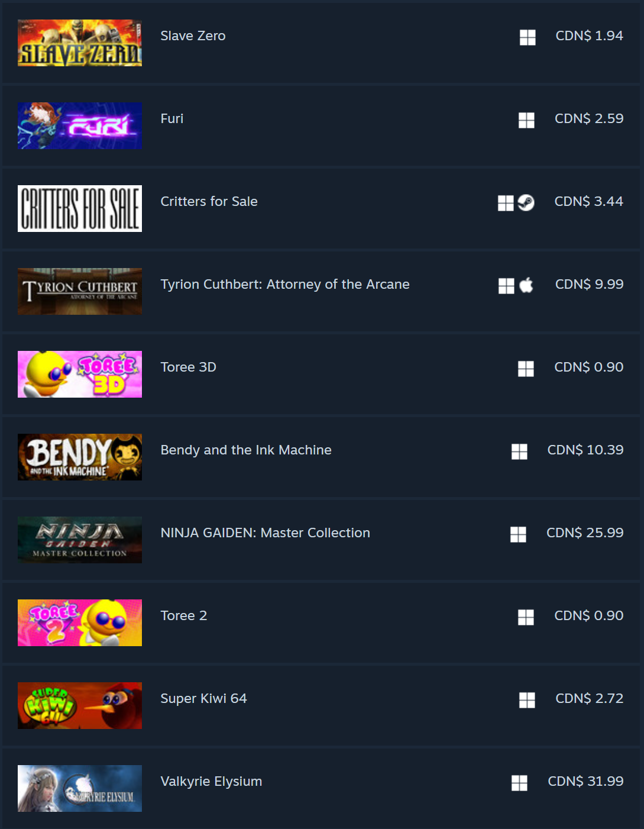Open the Furi capsule image
The width and height of the screenshot is (644, 829).
coord(80,125)
